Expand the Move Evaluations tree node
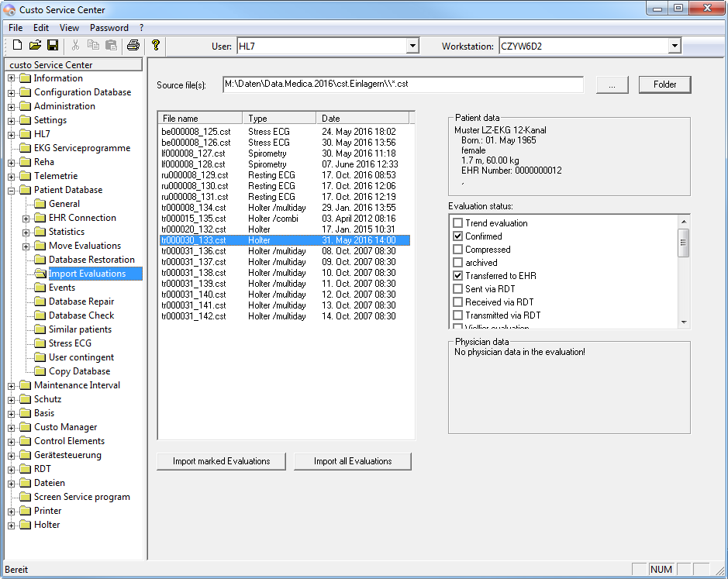Viewport: 728px width, 579px height. (x=26, y=246)
